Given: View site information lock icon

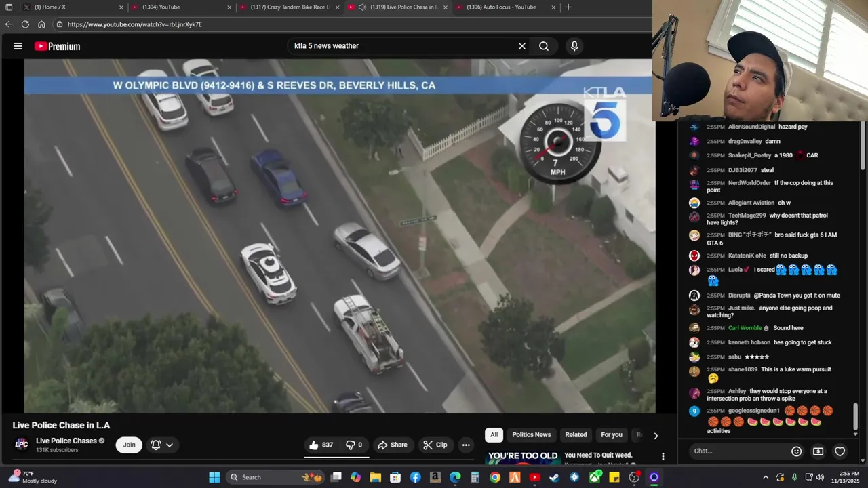Looking at the screenshot, I should [60, 24].
